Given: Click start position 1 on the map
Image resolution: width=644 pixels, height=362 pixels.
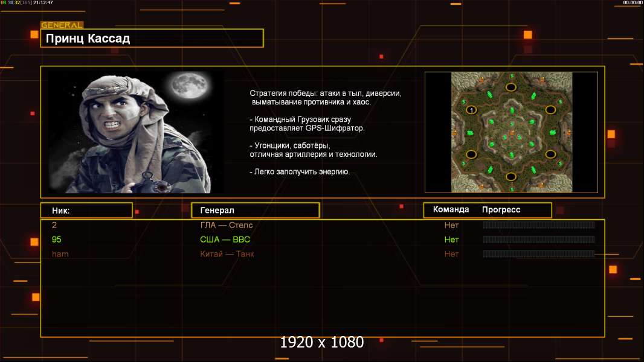Looking at the screenshot, I should [x=471, y=109].
